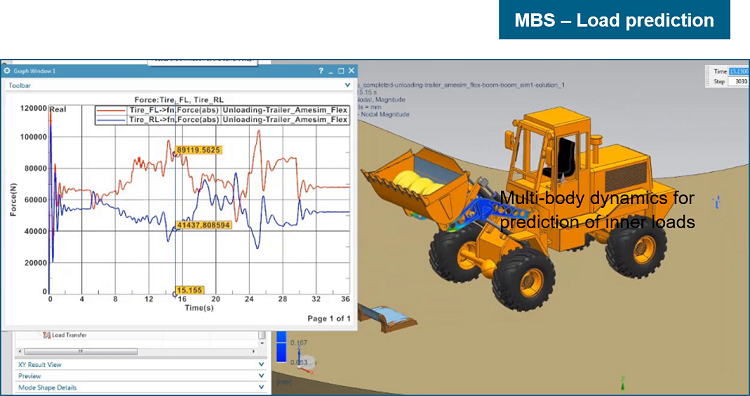Click the horizontal scrollbar left arrow

(x=19, y=352)
